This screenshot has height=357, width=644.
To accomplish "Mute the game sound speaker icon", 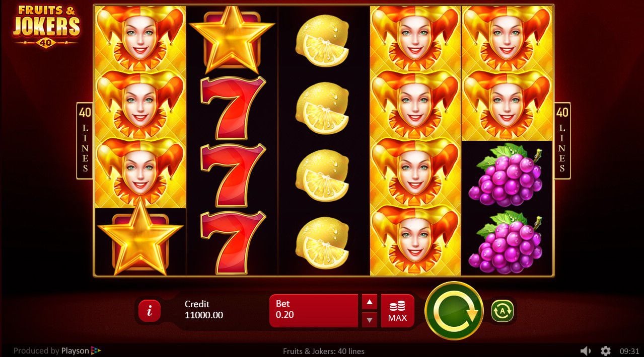I will (x=585, y=350).
